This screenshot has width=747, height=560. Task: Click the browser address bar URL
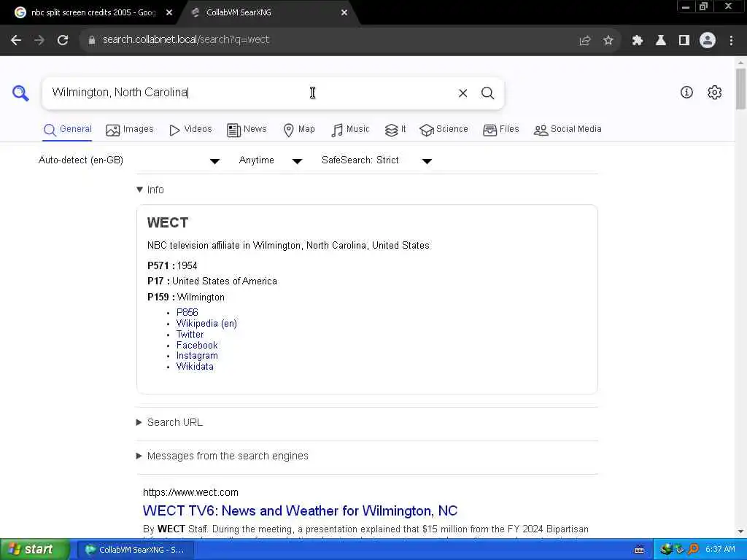coord(186,40)
